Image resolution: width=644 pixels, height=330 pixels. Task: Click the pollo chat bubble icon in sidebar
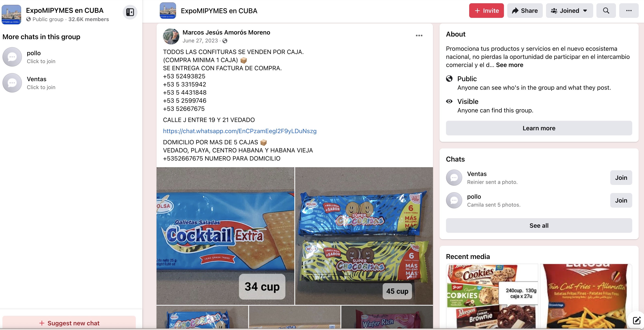[12, 57]
